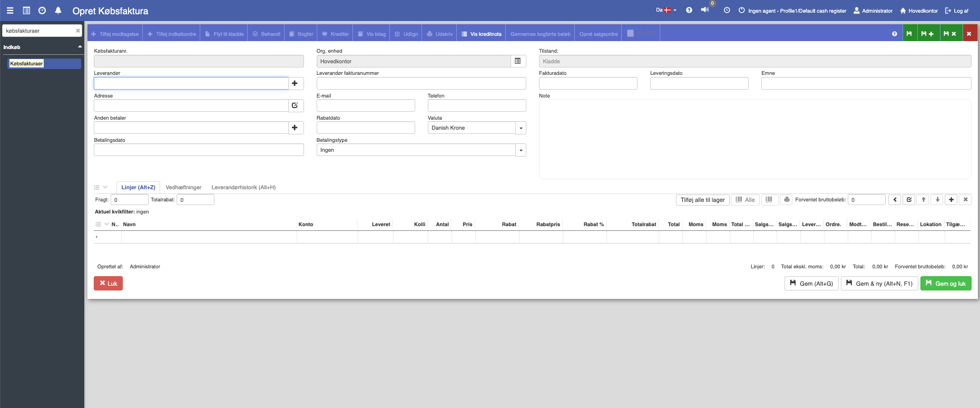980x408 pixels.
Task: Open the document list icon in header
Action: 26,11
